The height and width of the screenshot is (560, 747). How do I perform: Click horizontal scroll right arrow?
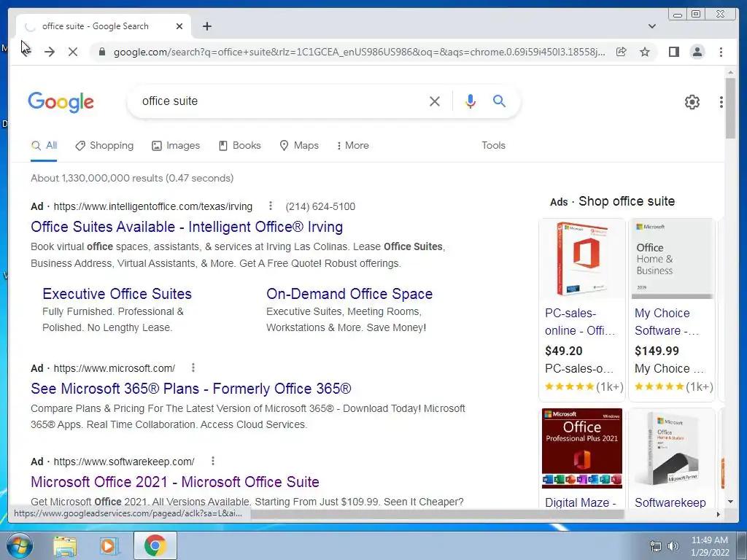coord(718,514)
